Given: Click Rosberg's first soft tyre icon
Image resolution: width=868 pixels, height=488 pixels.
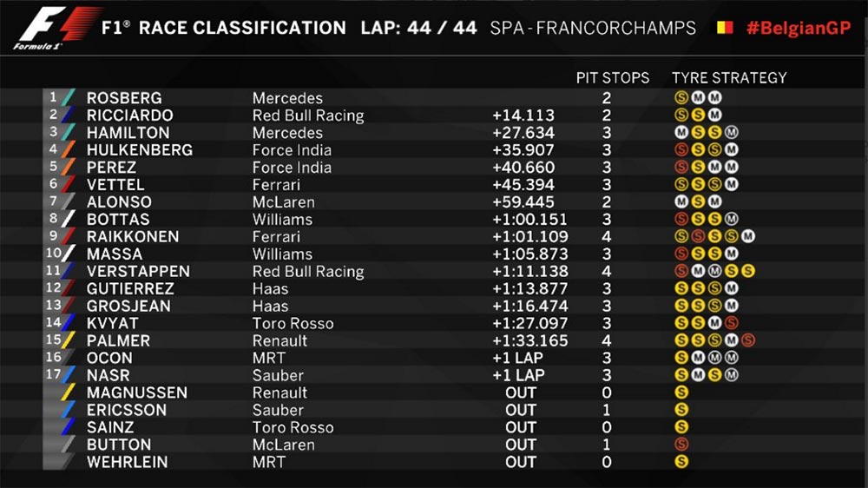Looking at the screenshot, I should coord(681,98).
